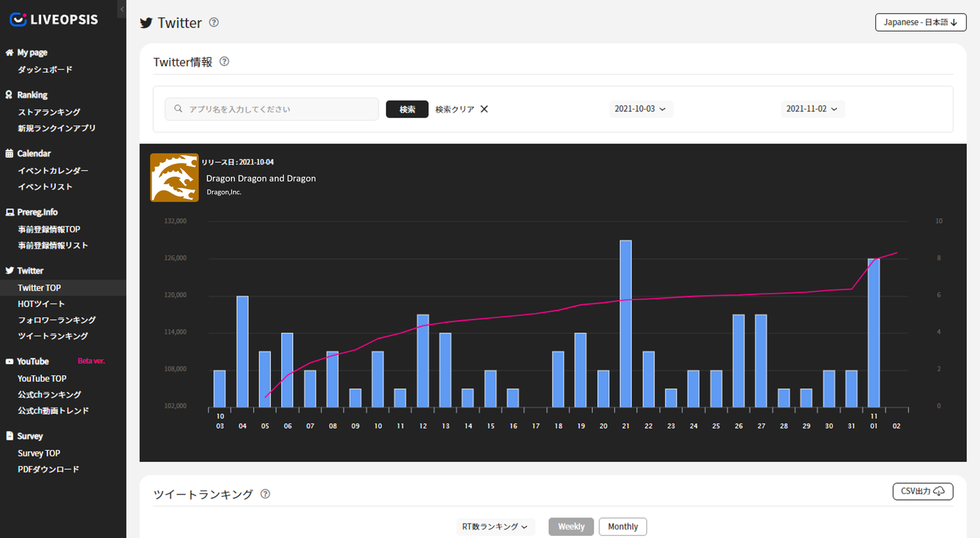This screenshot has height=538, width=980.
Task: Click the YouTube icon in sidebar
Action: pyautogui.click(x=9, y=361)
